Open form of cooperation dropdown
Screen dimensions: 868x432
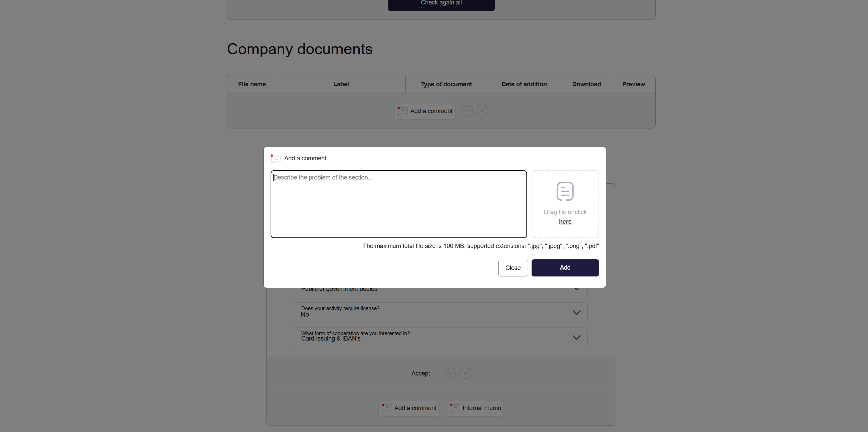coord(576,337)
